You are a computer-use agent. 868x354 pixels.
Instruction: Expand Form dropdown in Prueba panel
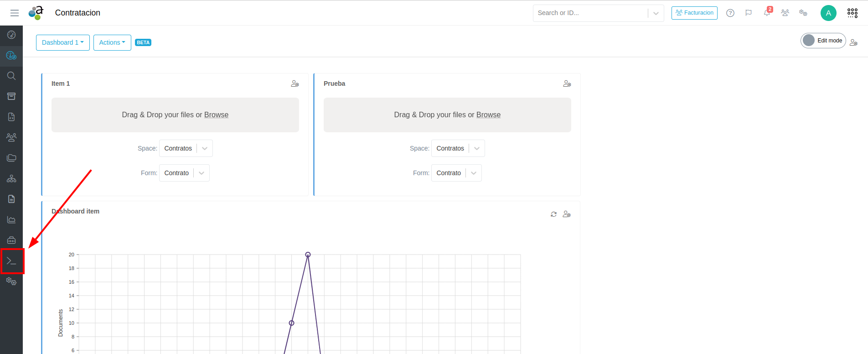point(474,173)
